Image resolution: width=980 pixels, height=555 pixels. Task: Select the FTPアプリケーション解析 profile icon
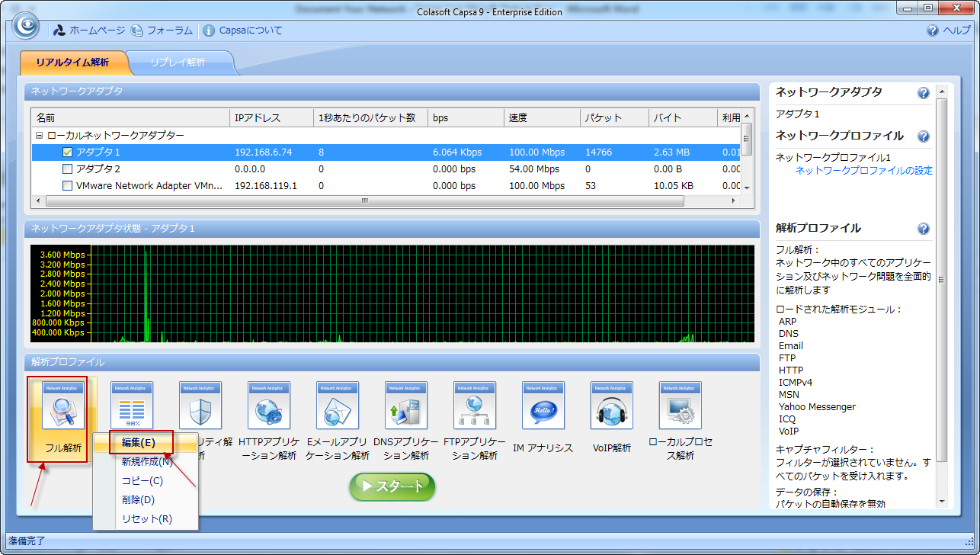point(474,406)
